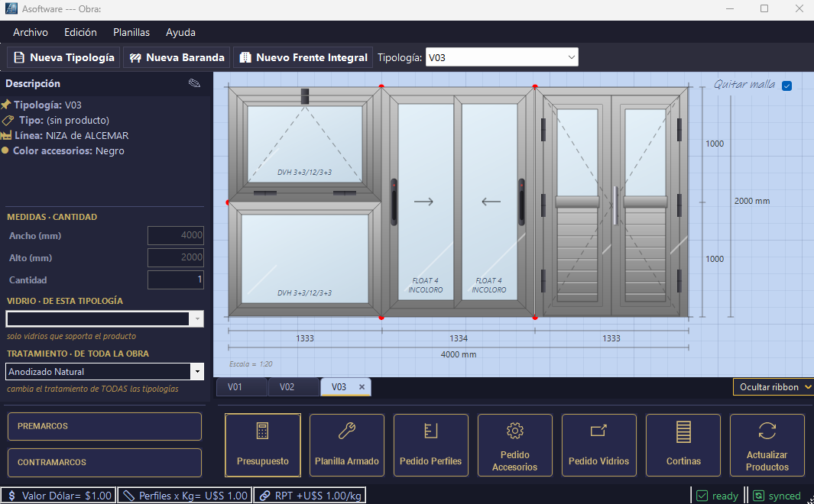Create a Nuevo Frente Integral
This screenshot has height=504, width=814.
pos(303,57)
